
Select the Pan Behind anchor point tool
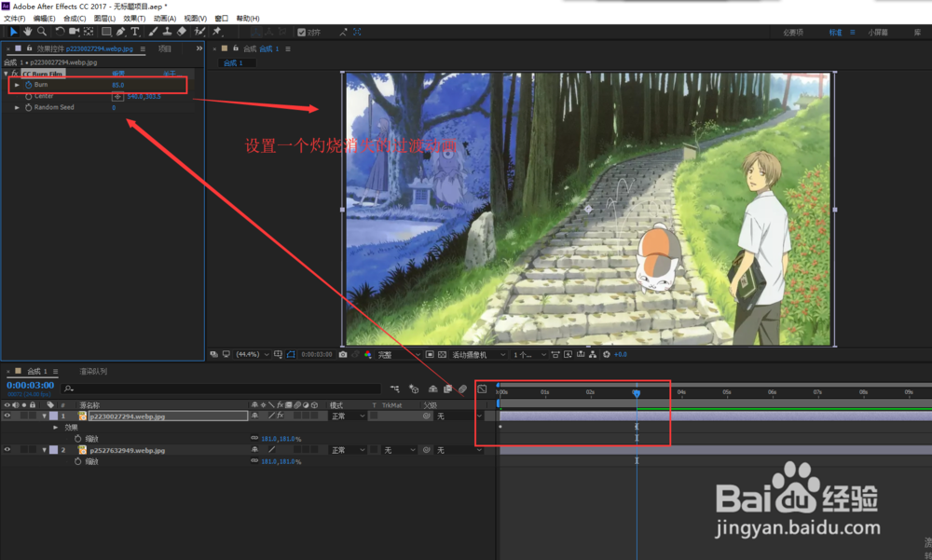pyautogui.click(x=89, y=32)
